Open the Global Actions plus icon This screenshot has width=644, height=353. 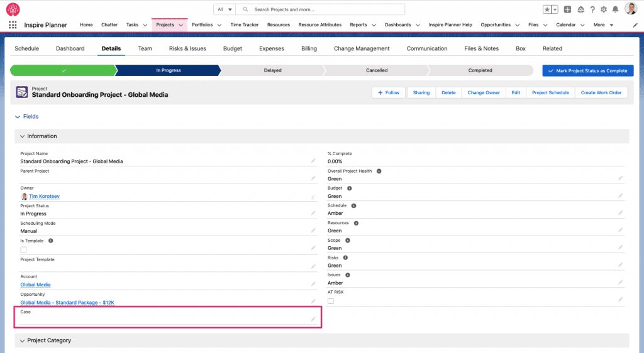(x=568, y=9)
